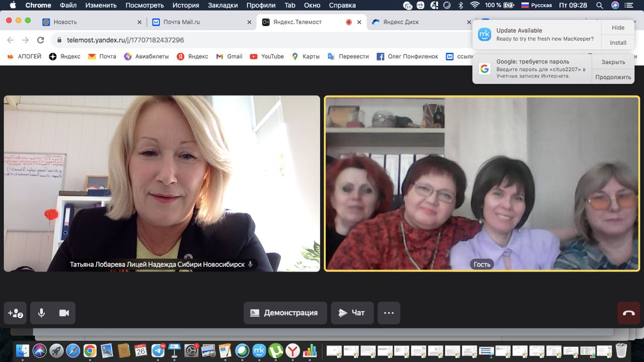Open Telegram from the Dock
This screenshot has width=644, height=362.
[158, 350]
